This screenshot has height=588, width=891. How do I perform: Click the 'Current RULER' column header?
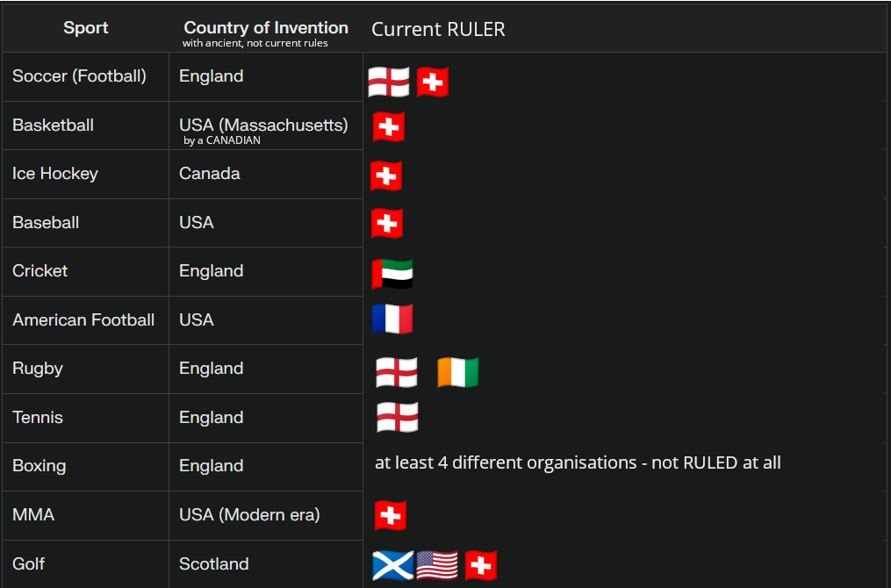point(438,29)
